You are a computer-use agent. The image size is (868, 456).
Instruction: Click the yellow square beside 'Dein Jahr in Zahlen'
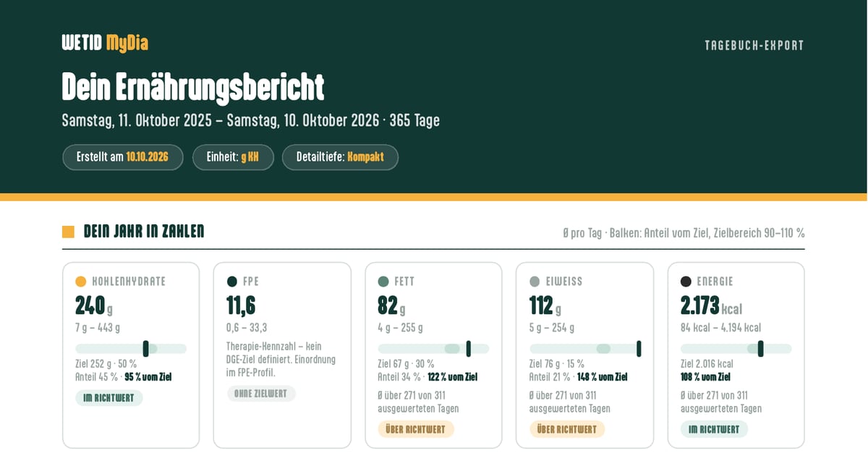coord(68,232)
